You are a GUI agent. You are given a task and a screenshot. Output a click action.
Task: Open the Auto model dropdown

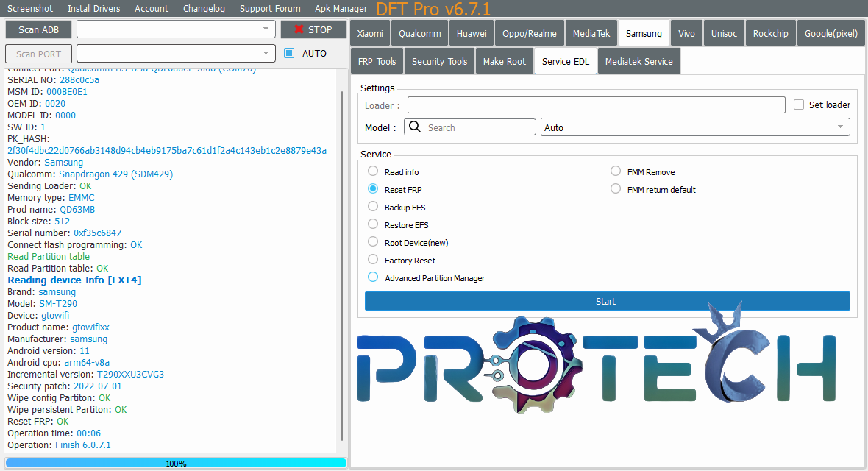(695, 127)
